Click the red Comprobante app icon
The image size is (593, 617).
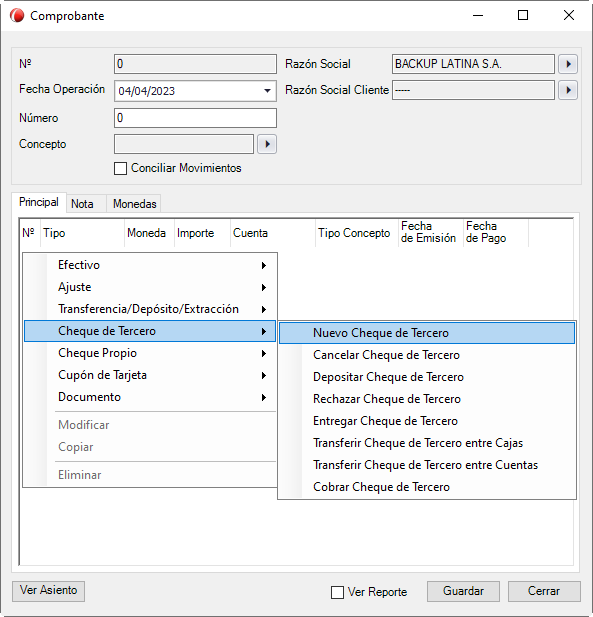coord(17,16)
